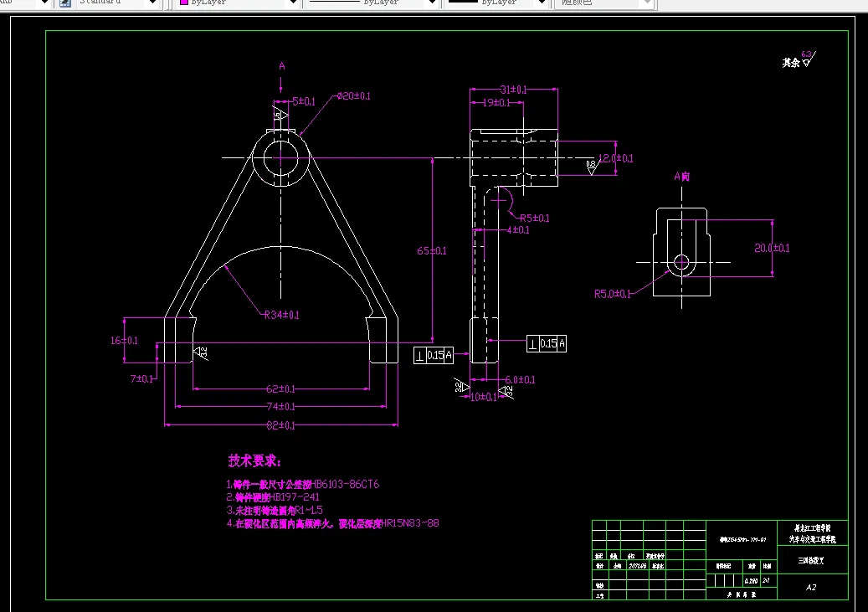
Task: Click the 其余 surface roughness note
Action: [799, 59]
